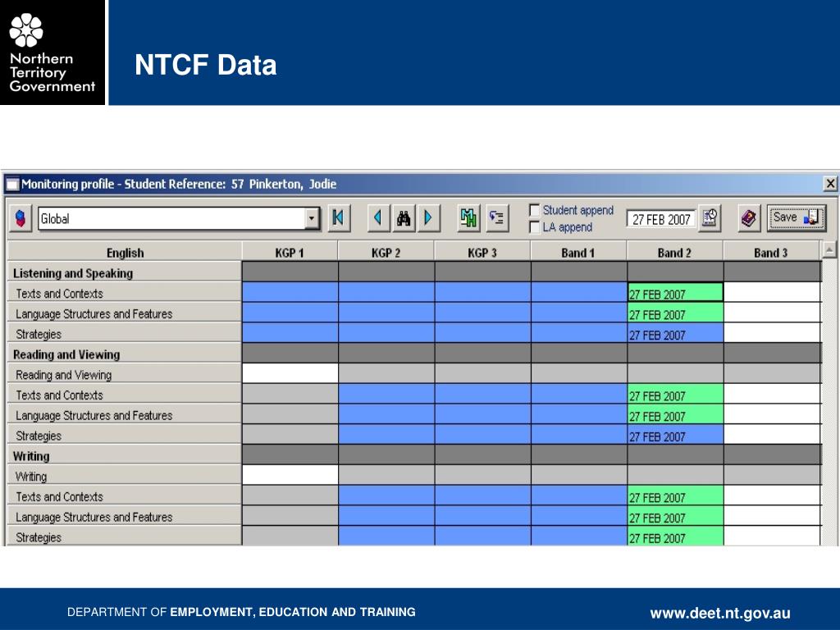Click the green MH toolbar icon

pos(468,218)
